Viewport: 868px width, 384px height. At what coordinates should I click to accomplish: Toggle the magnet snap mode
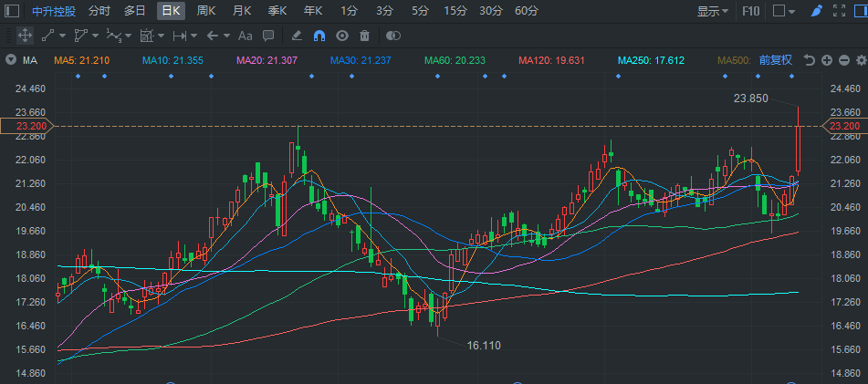tap(319, 36)
